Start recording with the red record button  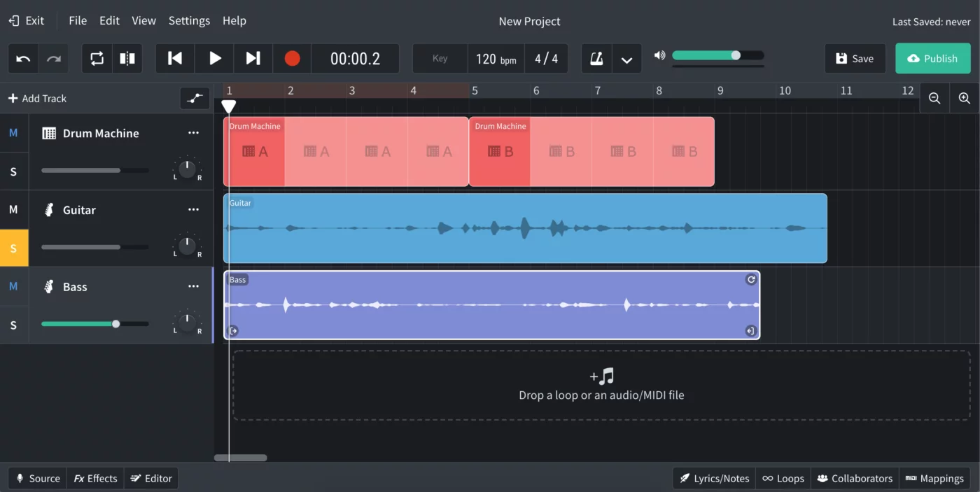point(292,59)
